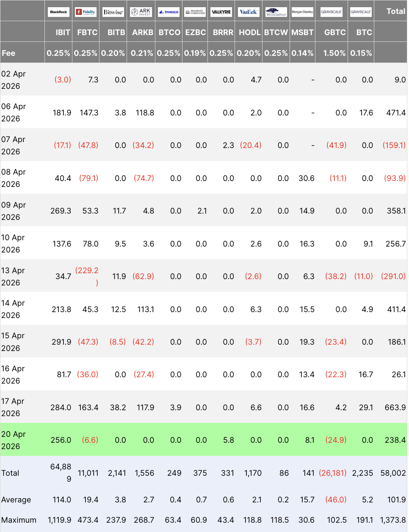The width and height of the screenshot is (409, 532).
Task: Select the Morgan Stanley logo above MSBT
Action: 302,12
